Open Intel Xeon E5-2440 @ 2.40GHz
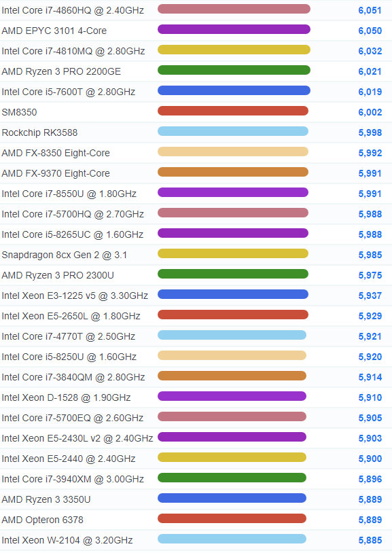Viewport: 392px width, 553px height. [69, 459]
